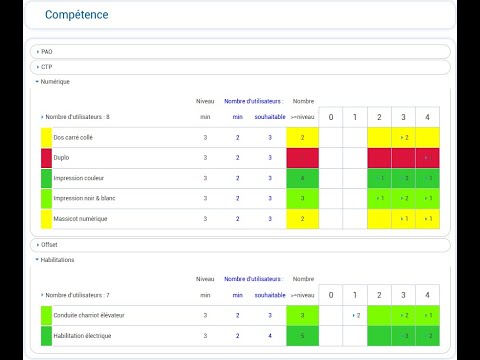Viewport: 480px width, 360px height.
Task: Click swatch beside Habilitation électrique
Action: pos(46,336)
